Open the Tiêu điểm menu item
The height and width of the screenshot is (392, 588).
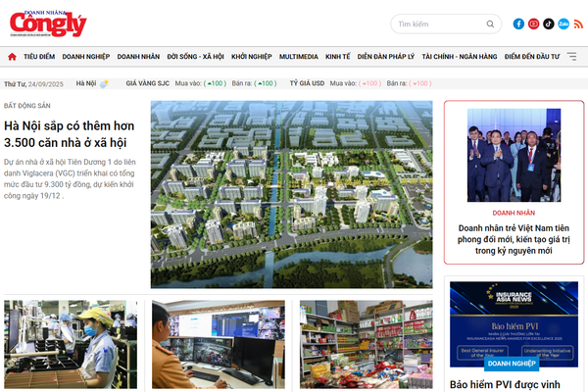(39, 57)
